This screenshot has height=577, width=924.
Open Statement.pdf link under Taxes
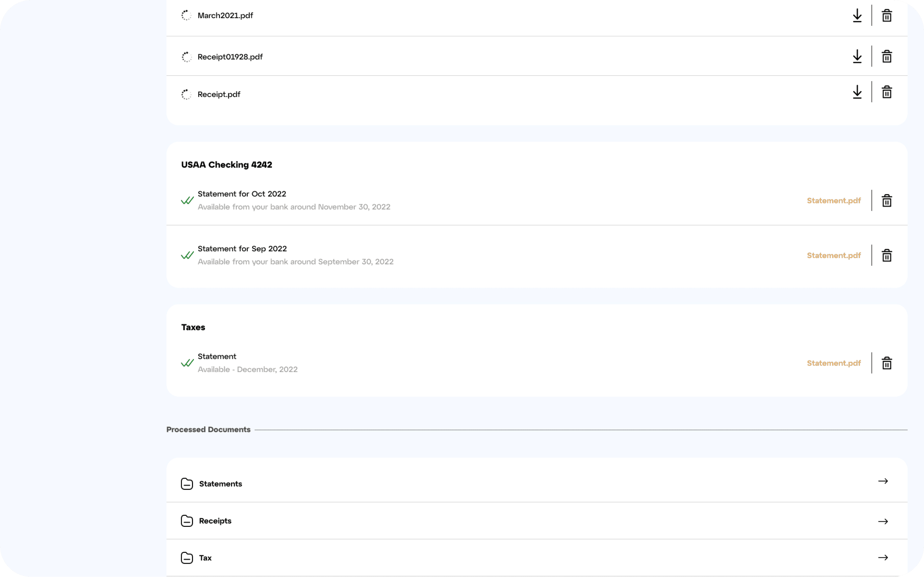(x=834, y=363)
